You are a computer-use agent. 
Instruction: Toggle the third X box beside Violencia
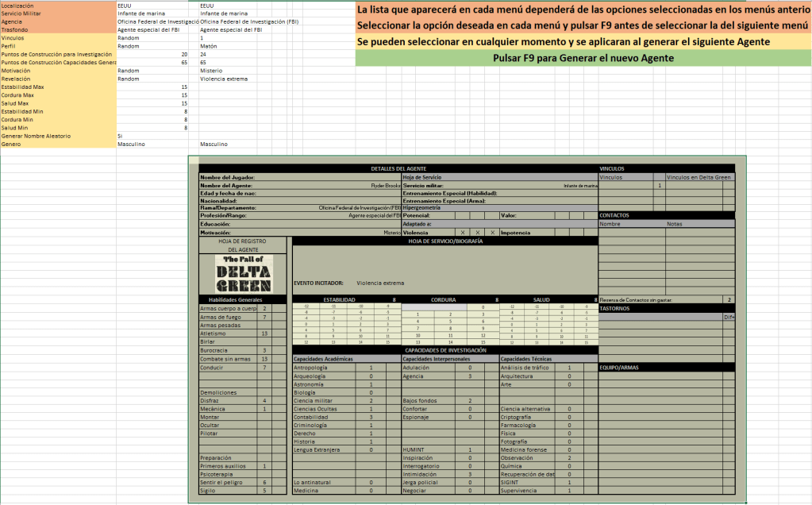pos(493,233)
